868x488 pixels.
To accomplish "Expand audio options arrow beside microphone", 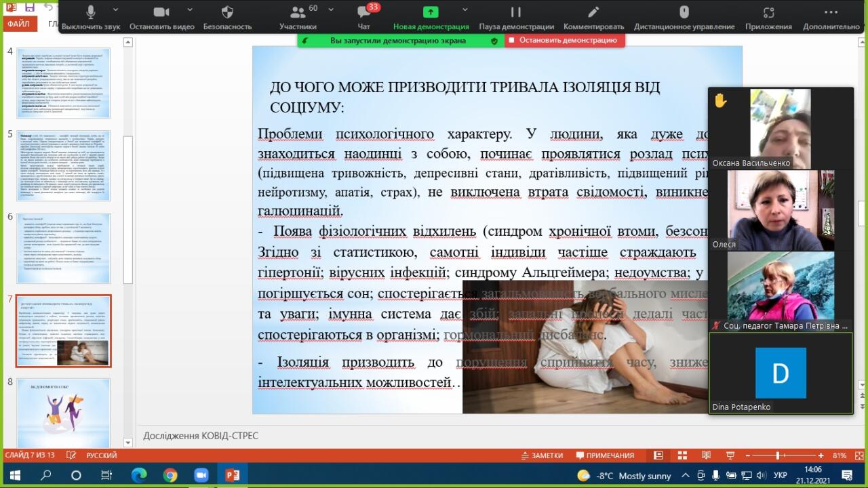I will coord(115,10).
